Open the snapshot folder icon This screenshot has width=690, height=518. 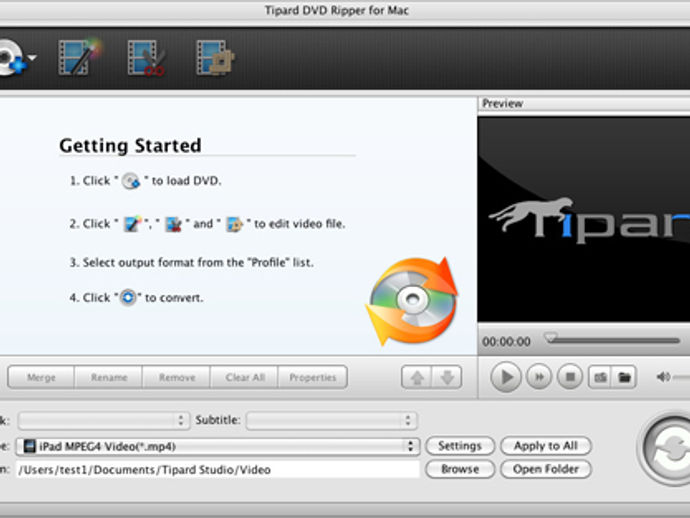tap(624, 377)
